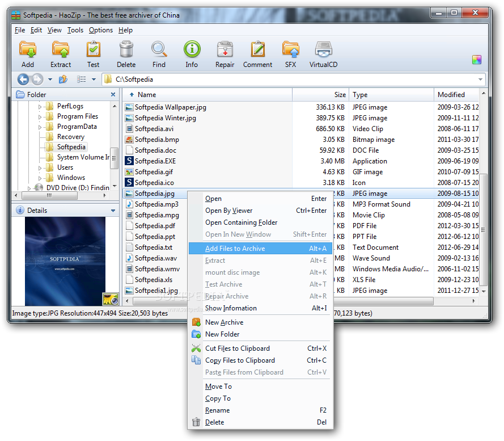
Task: Click the New Folder context menu icon
Action: click(196, 334)
